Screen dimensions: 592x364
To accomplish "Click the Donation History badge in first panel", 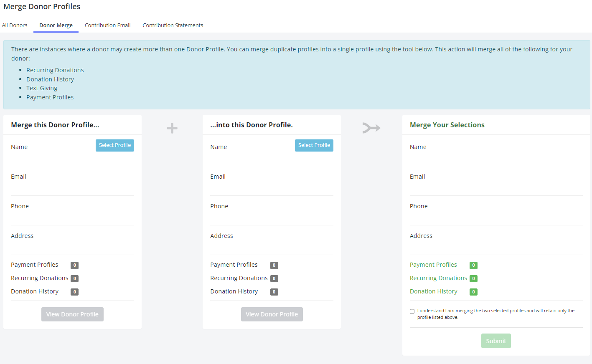I will 74,291.
